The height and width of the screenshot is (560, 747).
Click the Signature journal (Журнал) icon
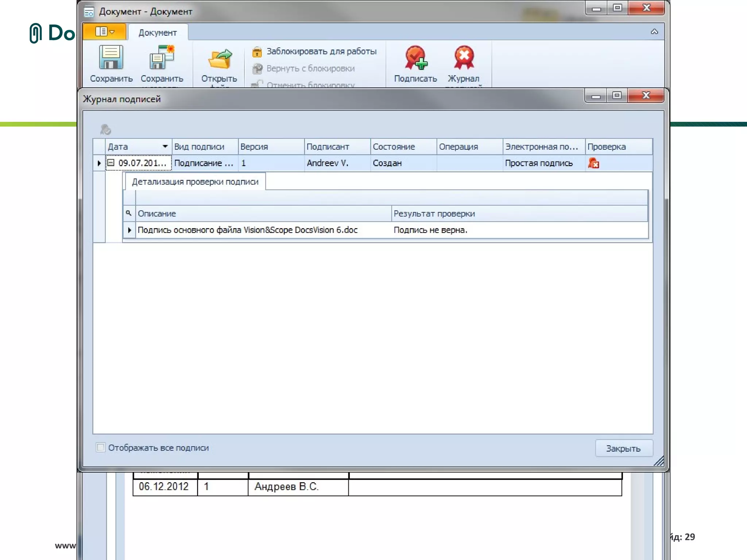(464, 58)
